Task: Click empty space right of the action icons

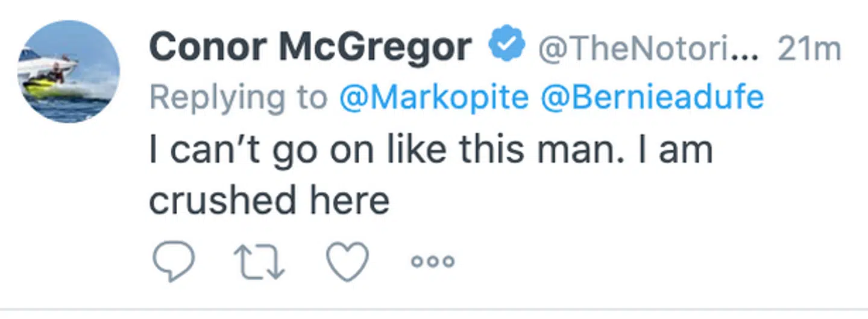Action: point(633,262)
